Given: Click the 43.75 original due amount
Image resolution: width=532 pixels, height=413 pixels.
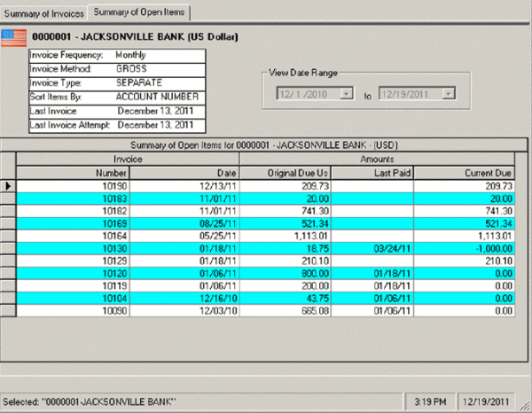Looking at the screenshot, I should tap(286, 299).
